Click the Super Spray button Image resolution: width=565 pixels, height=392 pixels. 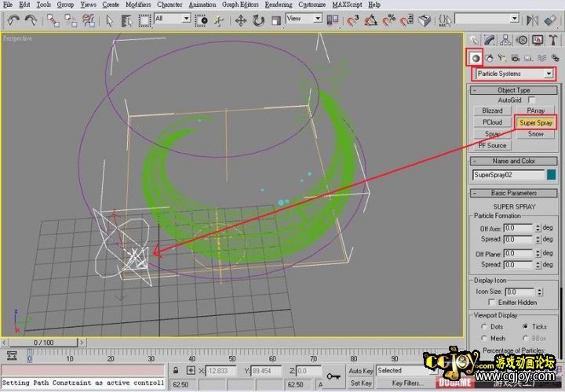coord(536,123)
